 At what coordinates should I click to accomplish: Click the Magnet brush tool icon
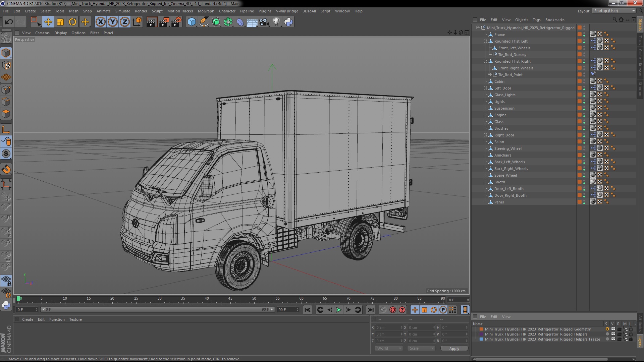6,169
